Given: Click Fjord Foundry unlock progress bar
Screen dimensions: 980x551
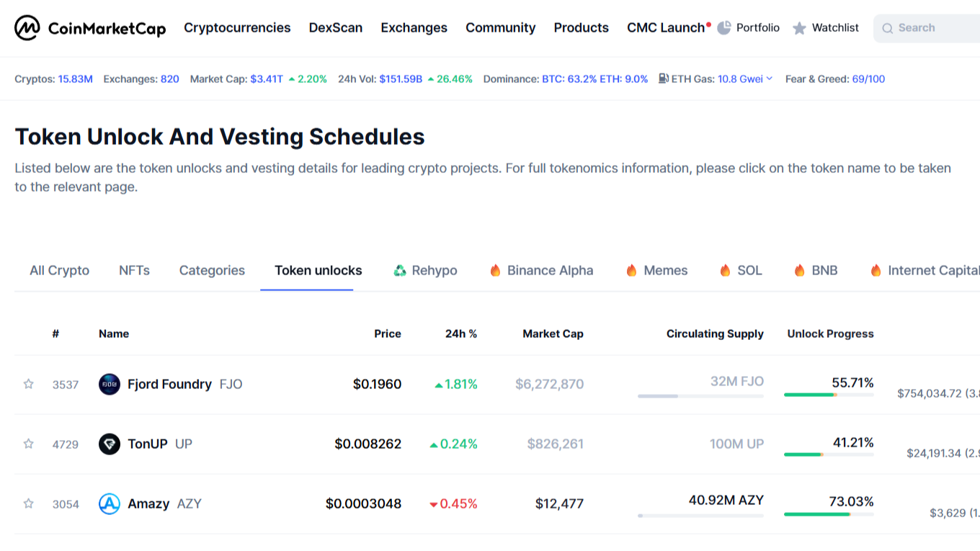Looking at the screenshot, I should (829, 395).
